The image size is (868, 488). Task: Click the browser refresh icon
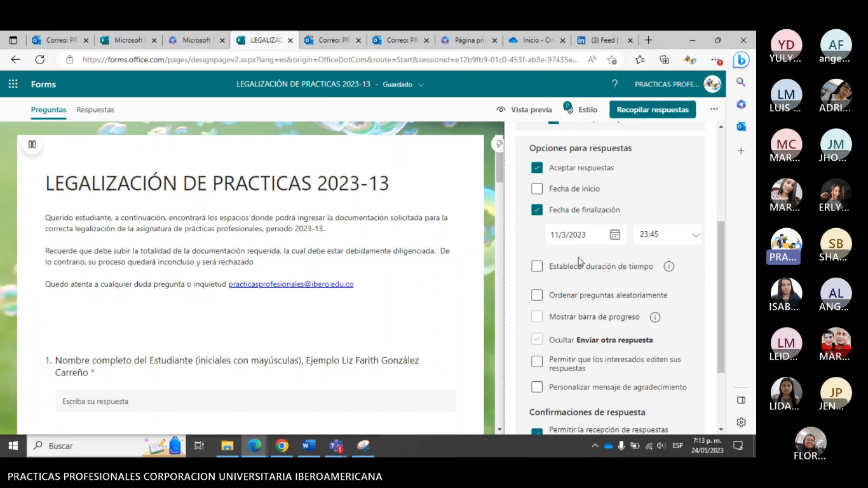[x=39, y=60]
